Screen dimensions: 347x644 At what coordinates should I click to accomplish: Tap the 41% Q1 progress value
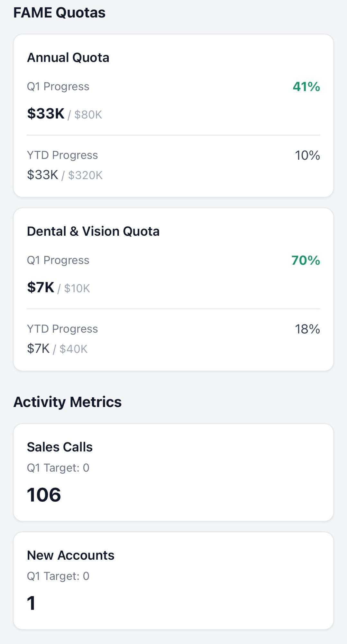point(306,87)
